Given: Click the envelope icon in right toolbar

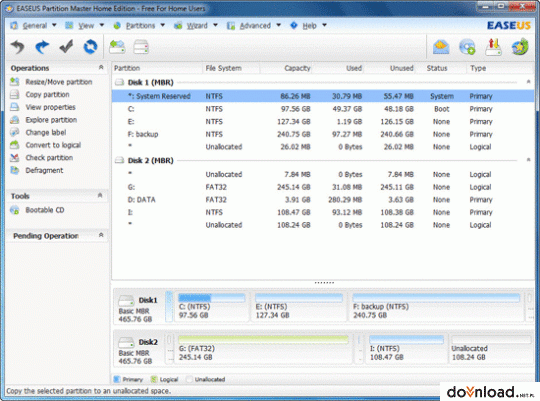Looking at the screenshot, I should tap(441, 47).
